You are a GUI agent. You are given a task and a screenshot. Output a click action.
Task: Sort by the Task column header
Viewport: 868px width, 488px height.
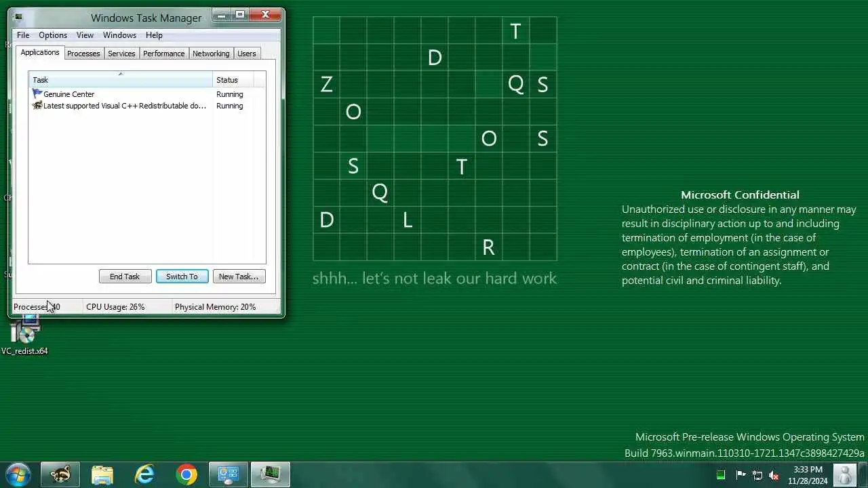[121, 80]
